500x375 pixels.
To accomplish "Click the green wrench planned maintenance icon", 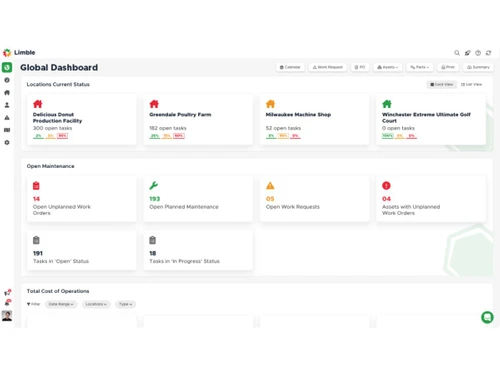I will [153, 186].
